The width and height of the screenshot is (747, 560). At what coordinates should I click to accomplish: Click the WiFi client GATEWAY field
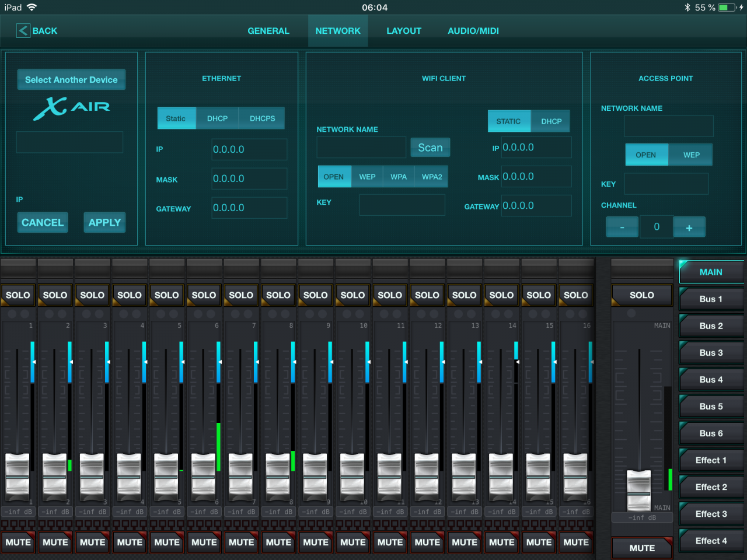coord(536,205)
